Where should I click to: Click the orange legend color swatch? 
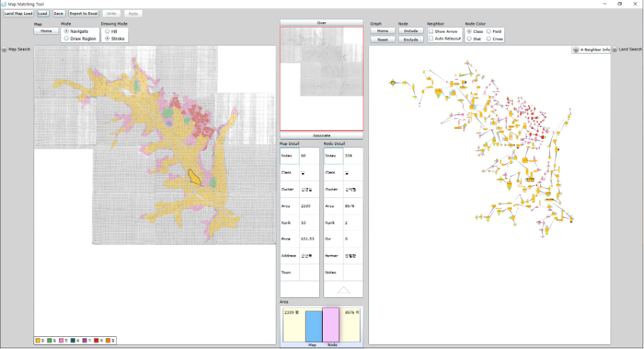[108, 340]
